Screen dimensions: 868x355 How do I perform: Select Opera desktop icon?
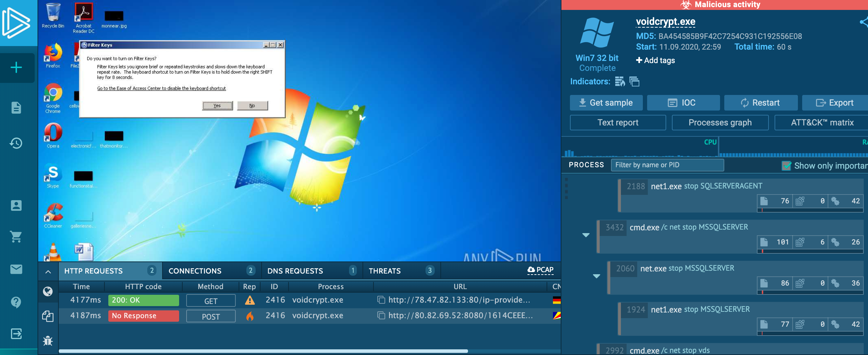point(53,136)
